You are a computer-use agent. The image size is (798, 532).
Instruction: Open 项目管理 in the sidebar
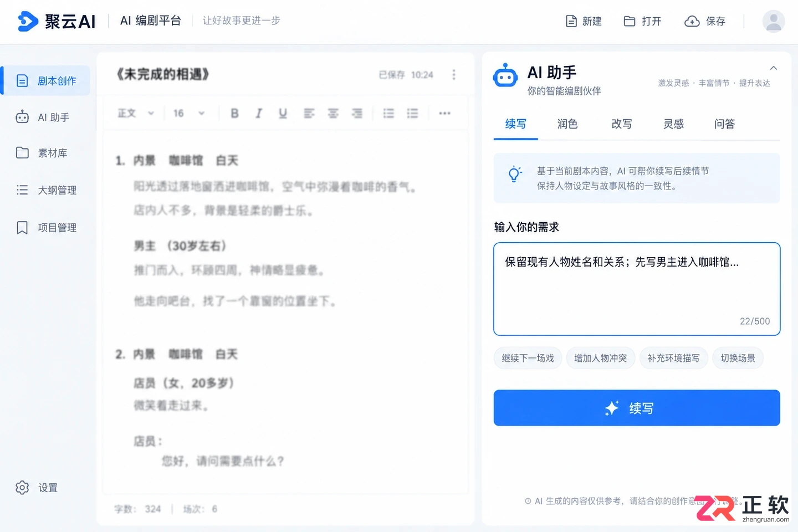(x=46, y=228)
